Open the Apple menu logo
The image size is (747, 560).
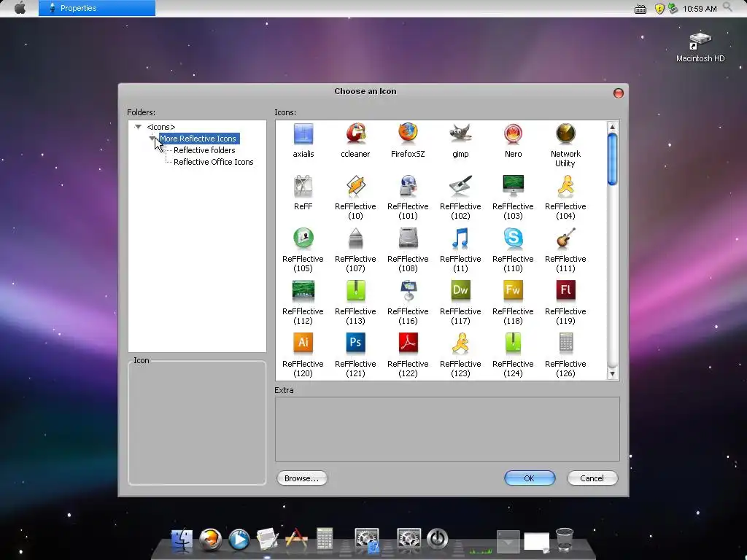(20, 7)
